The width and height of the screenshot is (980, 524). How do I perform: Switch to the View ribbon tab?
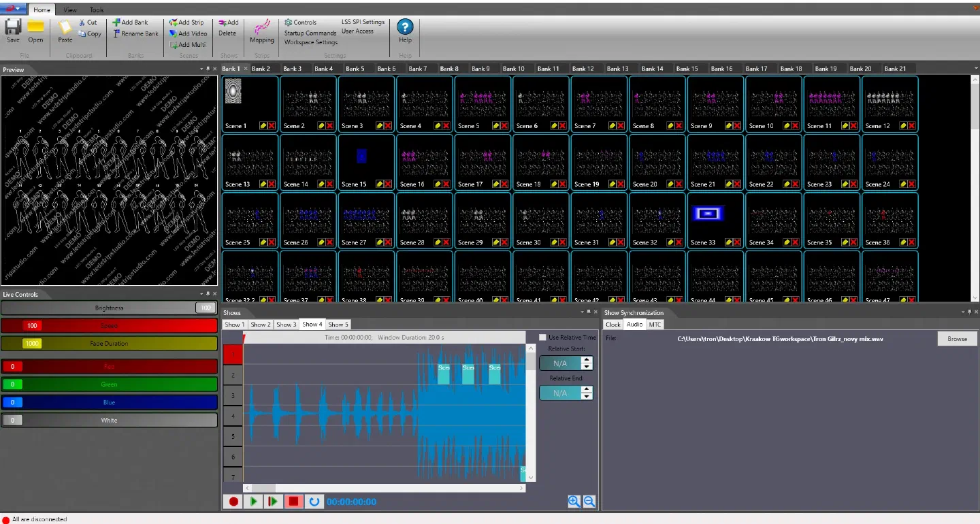coord(69,10)
